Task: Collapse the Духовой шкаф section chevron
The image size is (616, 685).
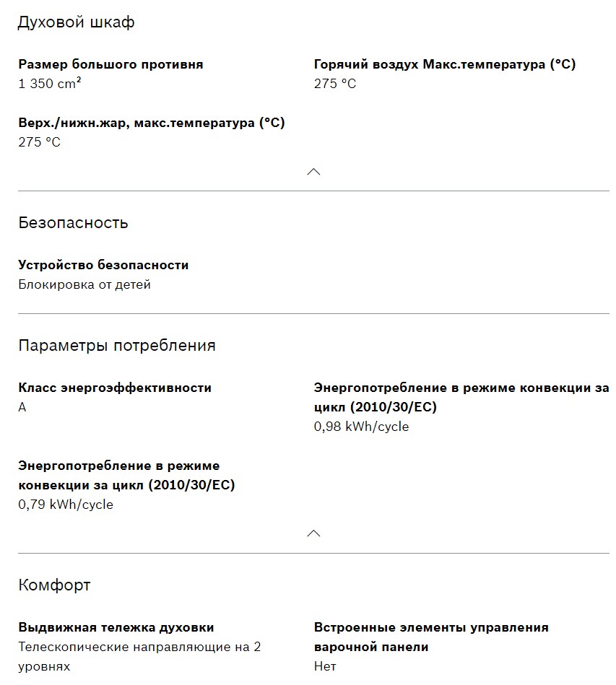Action: (313, 172)
